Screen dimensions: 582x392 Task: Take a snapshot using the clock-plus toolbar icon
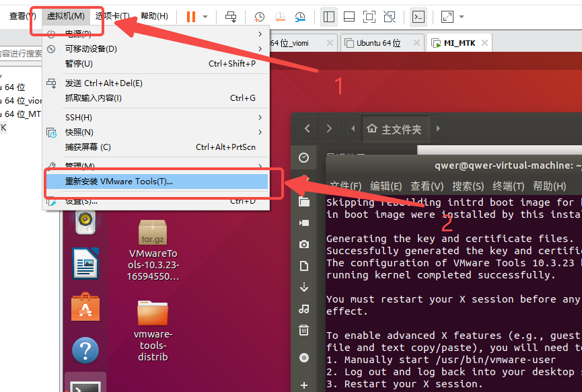click(x=259, y=17)
